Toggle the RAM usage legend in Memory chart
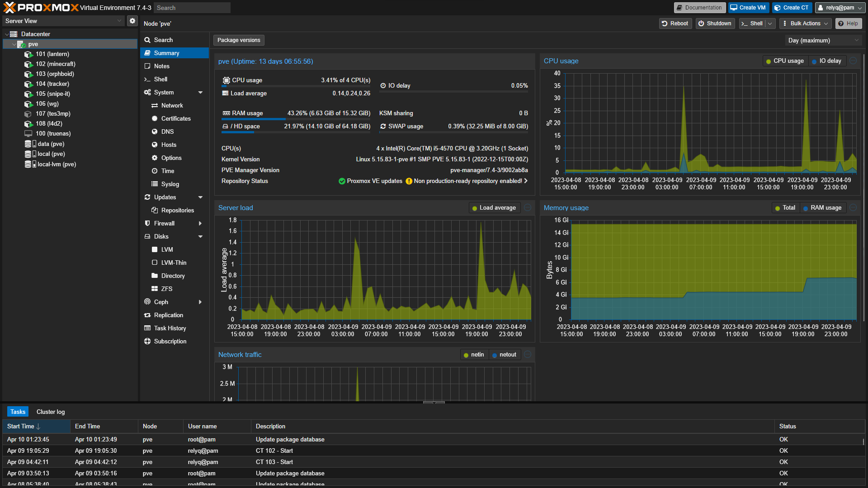 coord(822,208)
